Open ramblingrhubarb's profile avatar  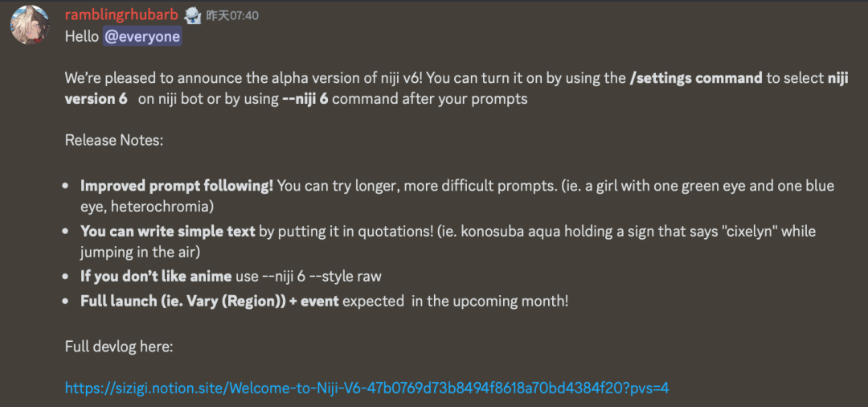tap(31, 24)
